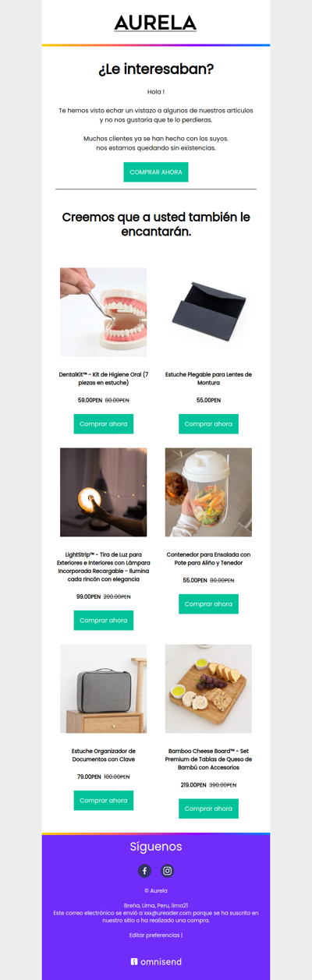Open the dental model product image
Image resolution: width=312 pixels, height=980 pixels.
pyautogui.click(x=104, y=312)
